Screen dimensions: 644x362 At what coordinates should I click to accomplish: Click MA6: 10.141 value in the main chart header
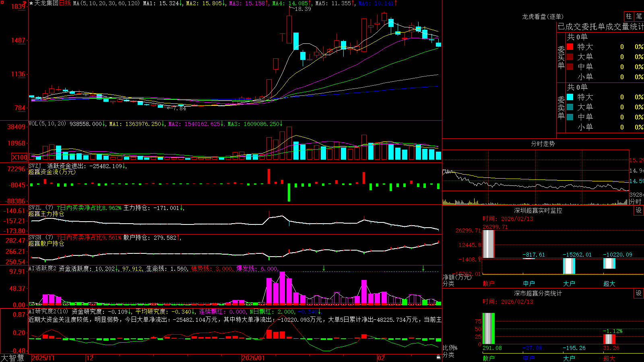(x=376, y=3)
